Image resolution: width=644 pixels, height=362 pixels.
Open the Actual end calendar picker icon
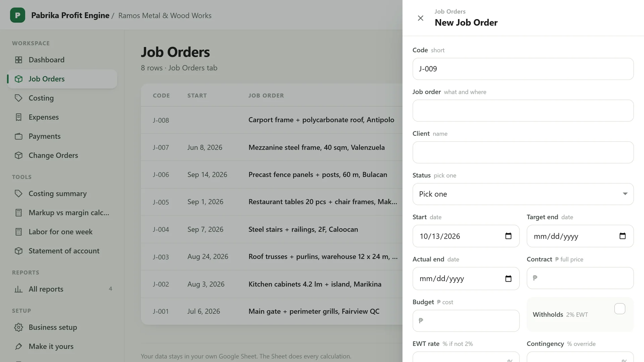508,278
